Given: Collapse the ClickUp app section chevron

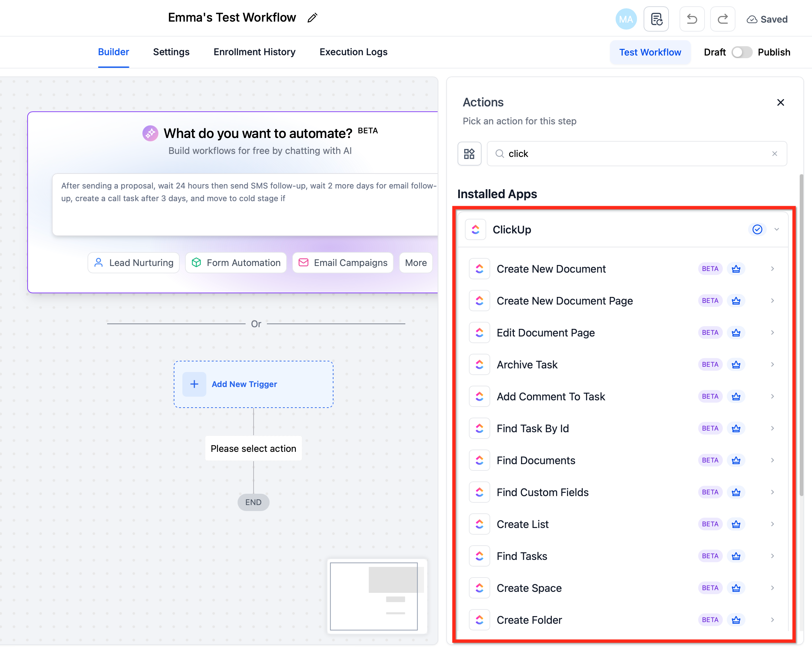Looking at the screenshot, I should pyautogui.click(x=776, y=229).
